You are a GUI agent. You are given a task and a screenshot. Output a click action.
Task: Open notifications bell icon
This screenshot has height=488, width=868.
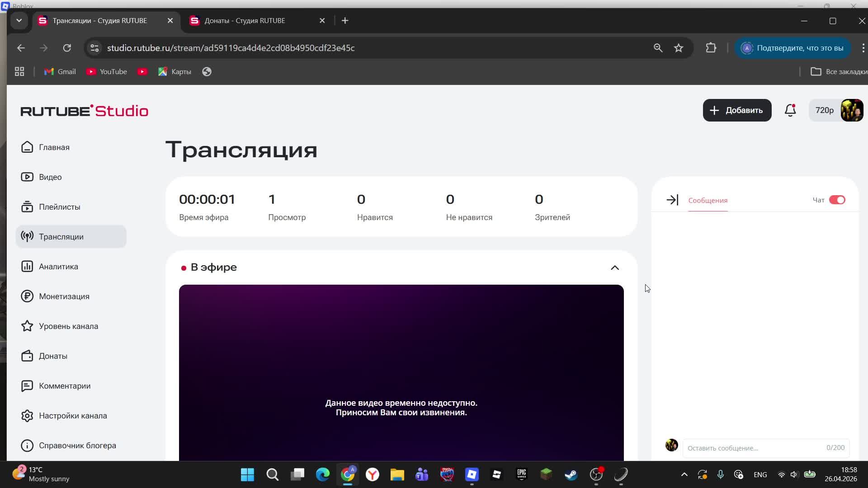790,110
